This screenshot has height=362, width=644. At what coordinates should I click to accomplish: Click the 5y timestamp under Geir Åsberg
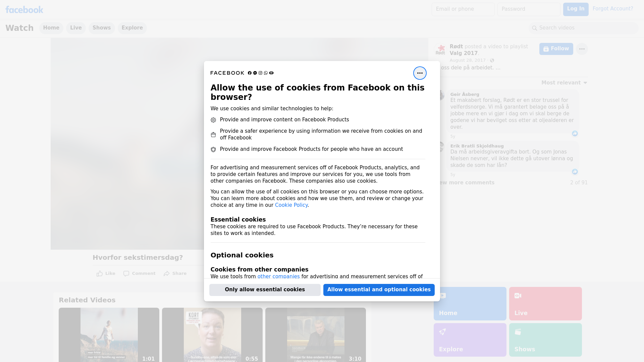453,136
